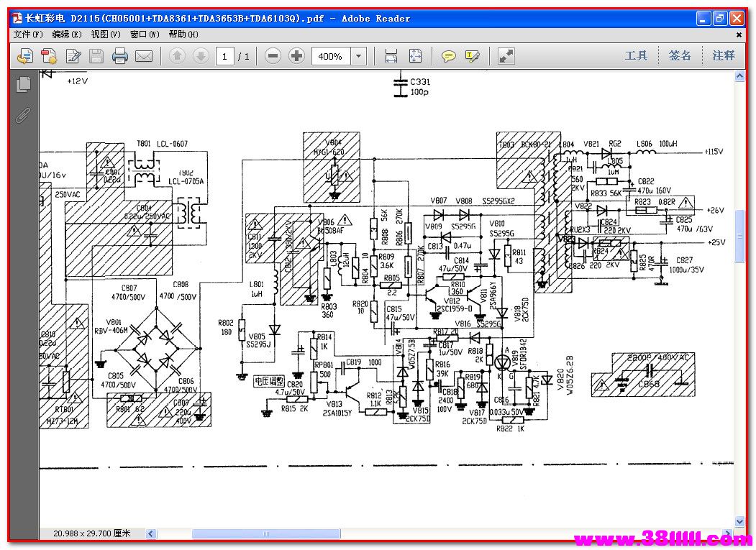Open the 签名 pane
The image size is (756, 550).
pyautogui.click(x=680, y=56)
